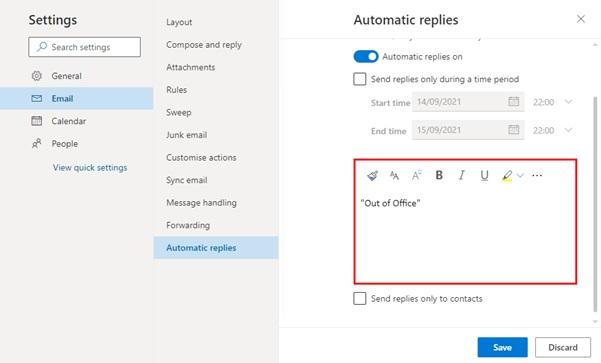601x363 pixels.
Task: Open the Start time calendar picker
Action: point(514,102)
